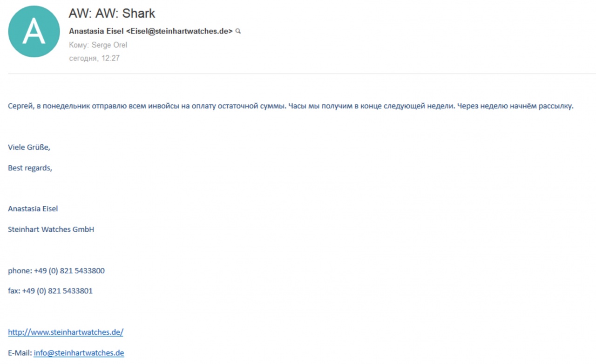The width and height of the screenshot is (596, 364).
Task: Click the magnifier icon next to sender address
Action: (238, 31)
